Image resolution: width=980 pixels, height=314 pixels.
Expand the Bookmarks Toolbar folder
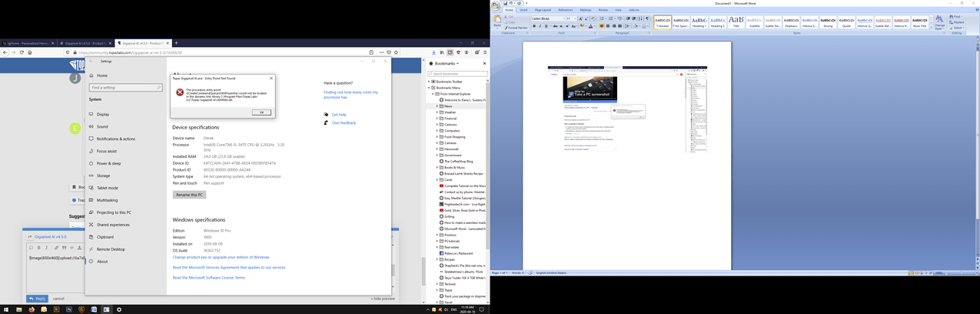tap(430, 82)
